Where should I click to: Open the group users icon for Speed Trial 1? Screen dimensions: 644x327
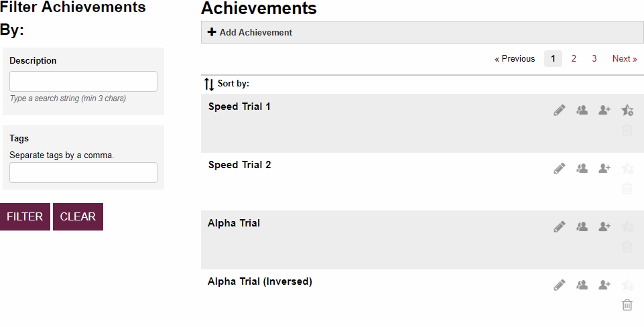pyautogui.click(x=582, y=111)
